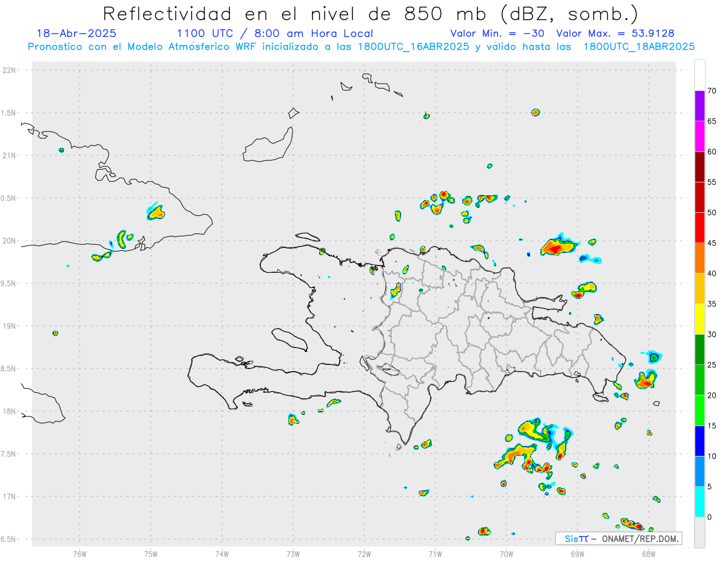
Task: Click the cyan 0-5 dBZ color band
Action: 699,501
